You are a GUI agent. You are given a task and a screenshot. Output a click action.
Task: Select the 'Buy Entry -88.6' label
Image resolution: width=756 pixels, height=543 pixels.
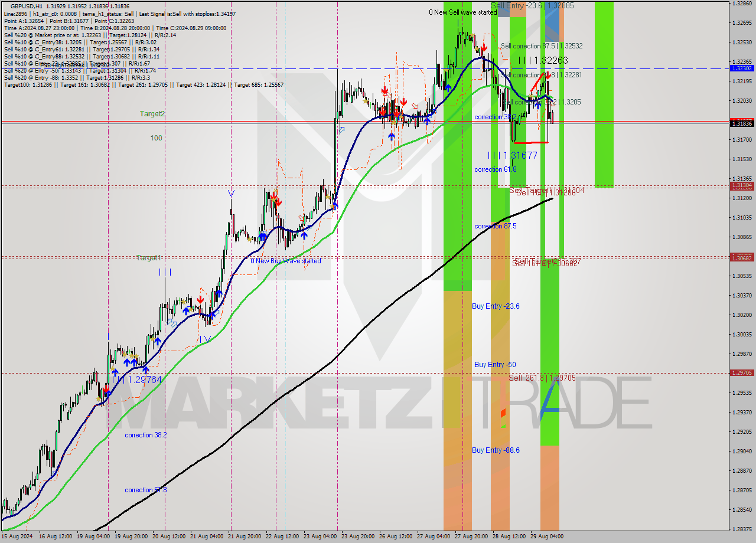pos(496,450)
